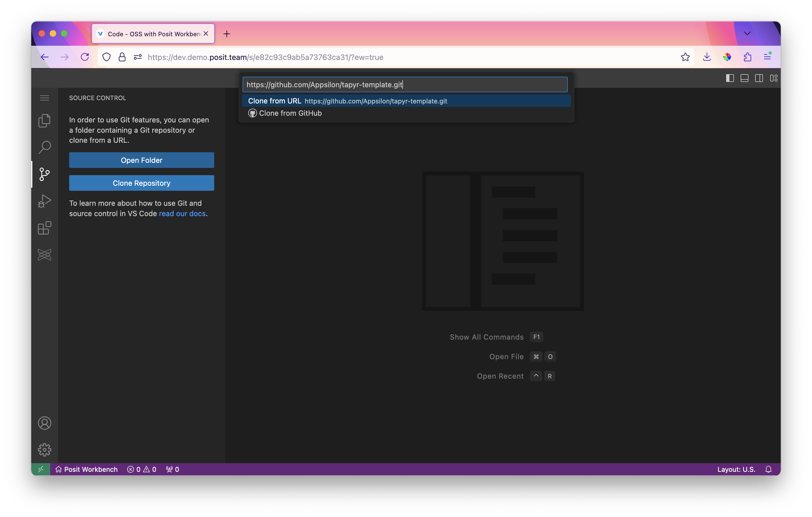Toggle the bottom panel layout
The height and width of the screenshot is (517, 812).
click(744, 78)
